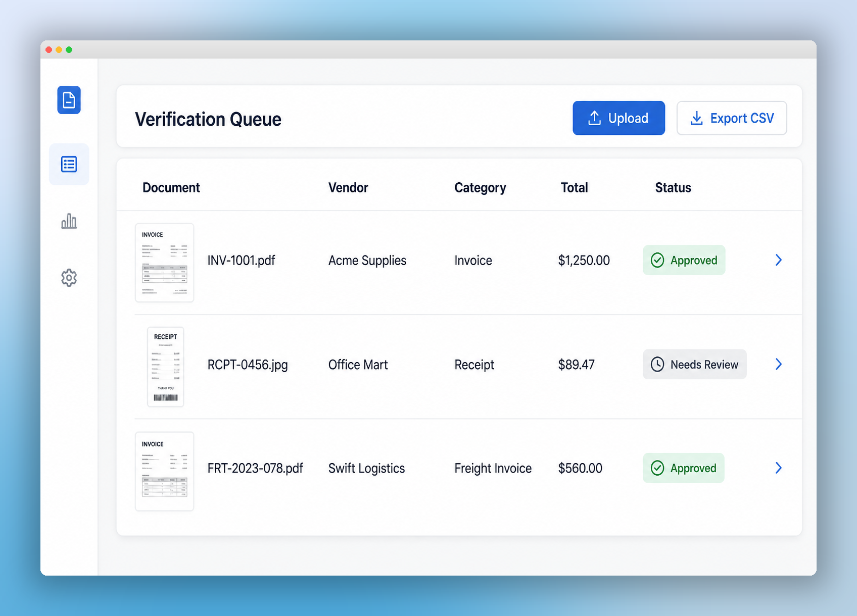Open the queue list view in sidebar
Viewport: 857px width, 616px height.
(x=69, y=164)
